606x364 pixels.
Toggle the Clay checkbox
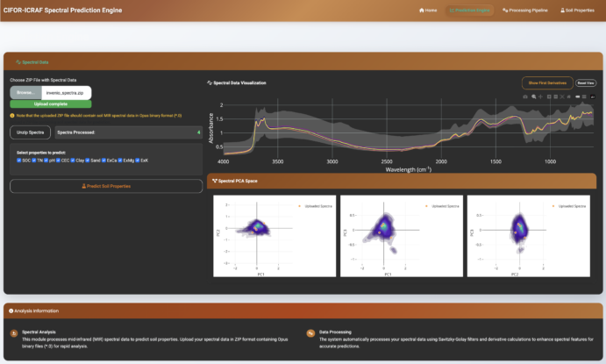73,161
